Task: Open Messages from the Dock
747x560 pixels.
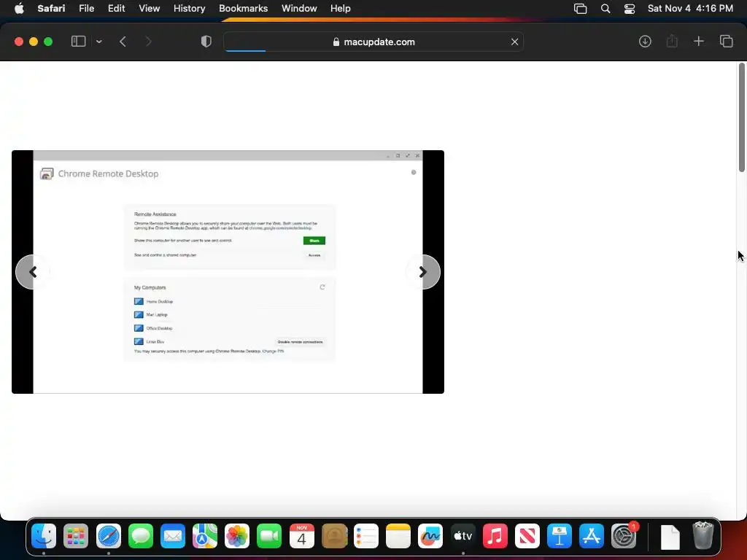Action: pyautogui.click(x=141, y=536)
